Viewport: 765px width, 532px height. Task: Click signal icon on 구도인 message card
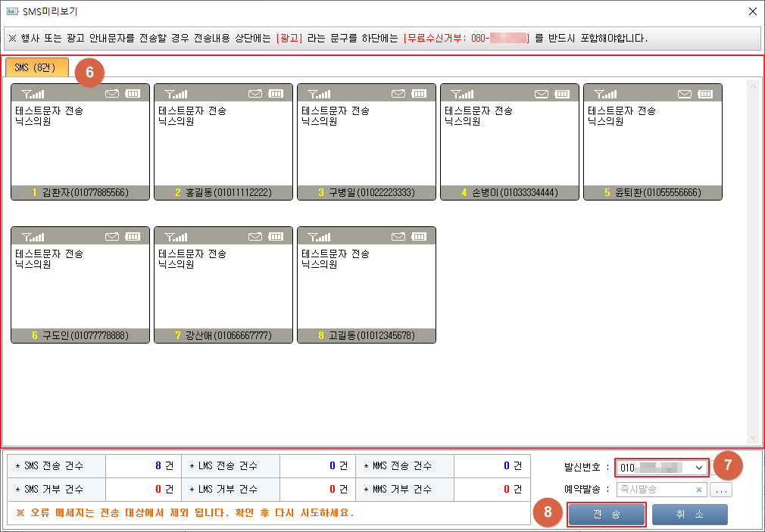coord(30,237)
